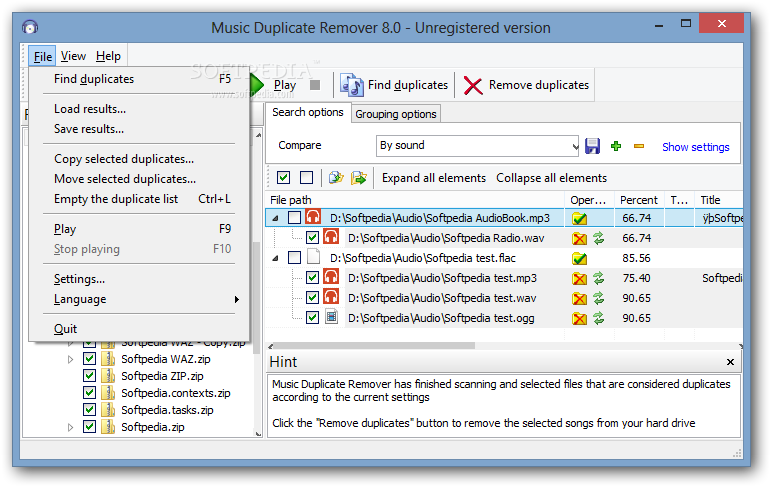Save comparison preset with floppy disk icon
Viewport: 771px width, 487px height.
pyautogui.click(x=593, y=146)
